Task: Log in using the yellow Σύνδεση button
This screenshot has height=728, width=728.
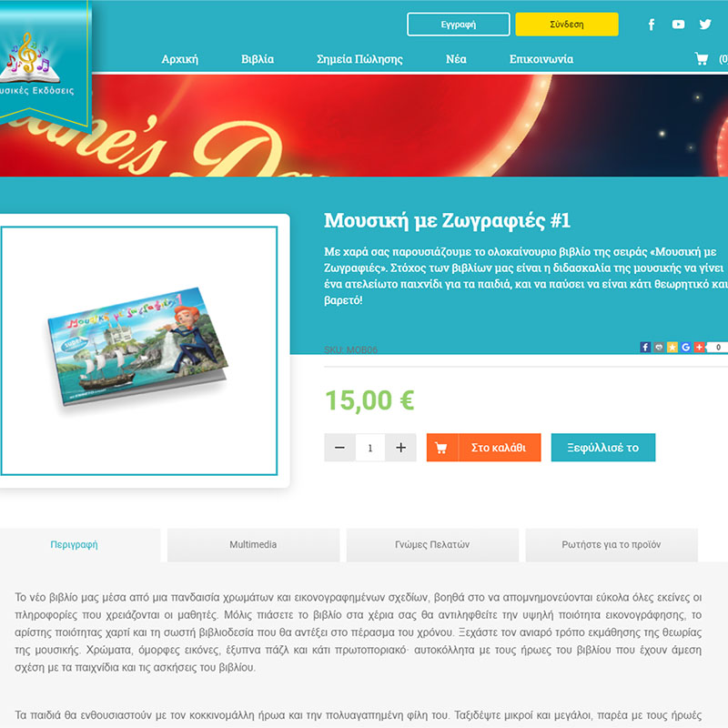Action: pyautogui.click(x=567, y=25)
